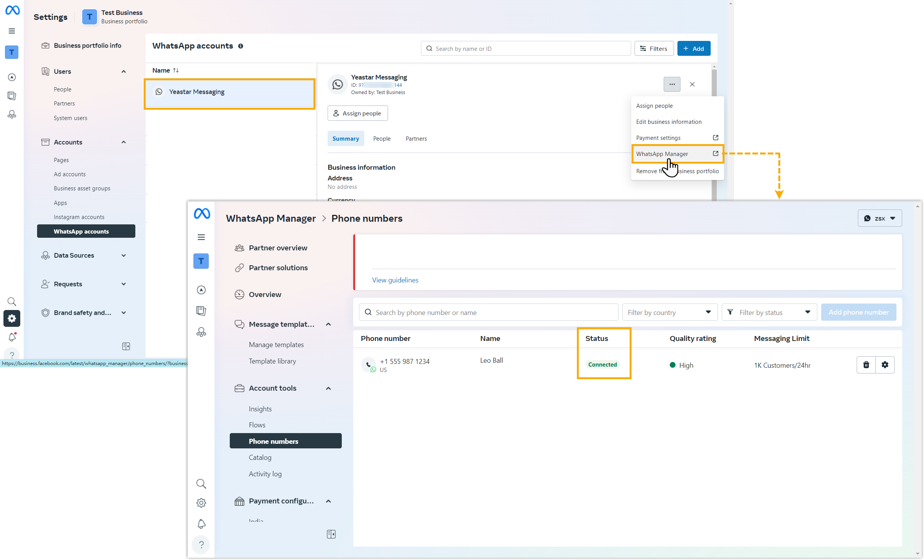Click the Assign people button
Screen dimensions: 924x560
pyautogui.click(x=357, y=113)
